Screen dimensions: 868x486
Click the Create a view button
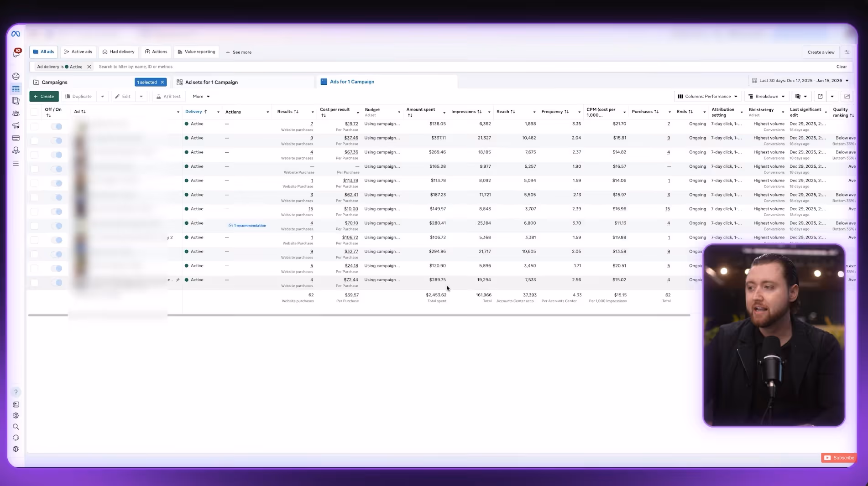(821, 52)
